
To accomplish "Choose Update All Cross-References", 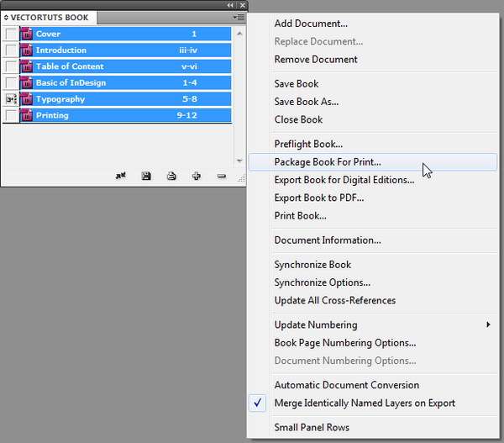I will tap(335, 300).
